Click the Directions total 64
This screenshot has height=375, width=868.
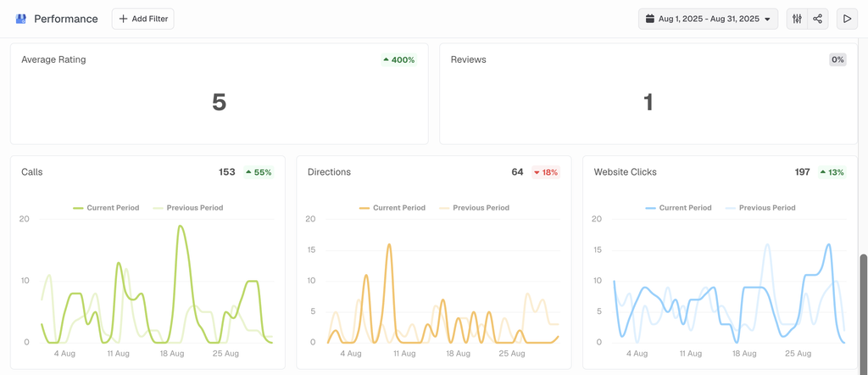coord(518,172)
